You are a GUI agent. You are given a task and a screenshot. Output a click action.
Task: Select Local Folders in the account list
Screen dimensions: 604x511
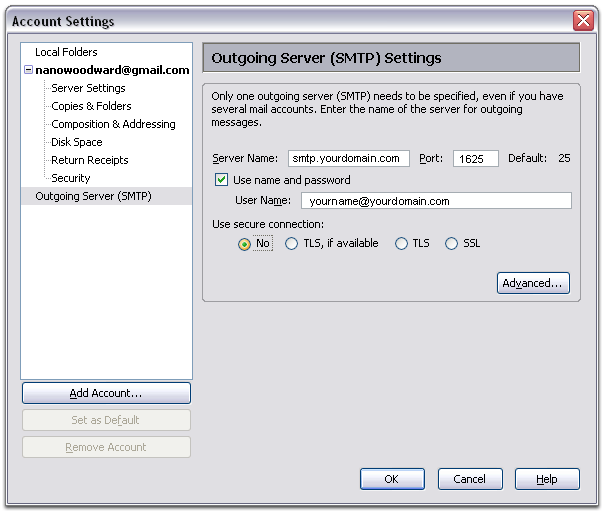(66, 52)
